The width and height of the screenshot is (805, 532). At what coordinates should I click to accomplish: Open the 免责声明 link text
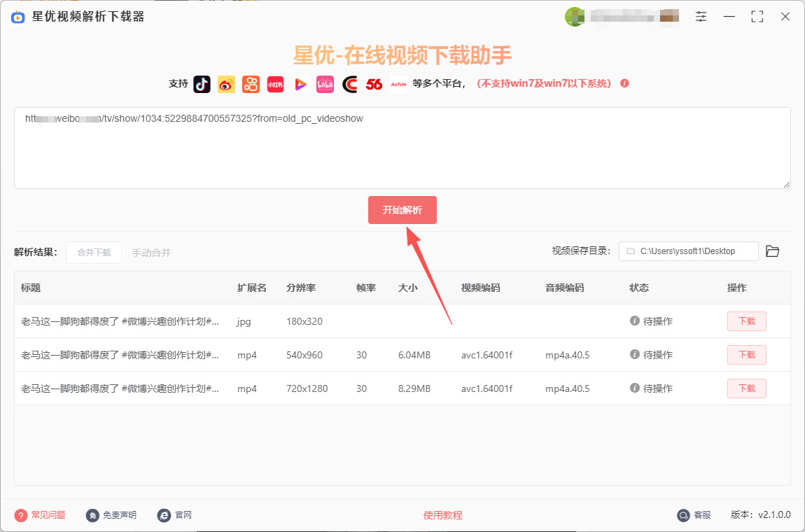[120, 515]
